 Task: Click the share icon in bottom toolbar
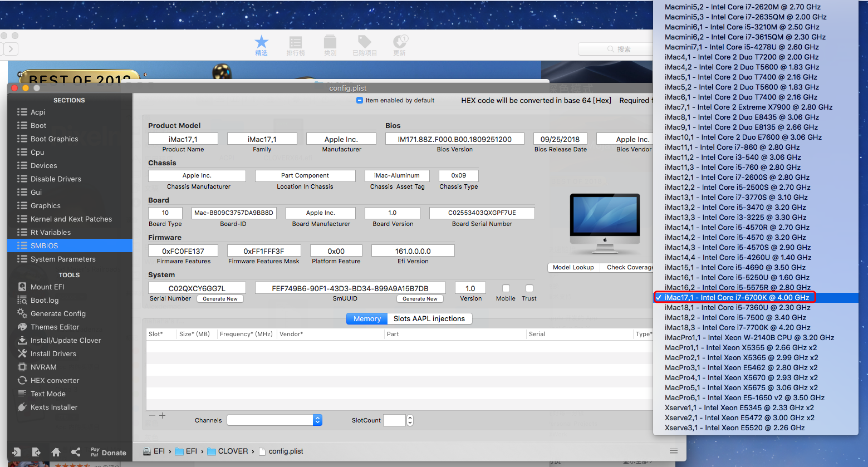point(76,452)
